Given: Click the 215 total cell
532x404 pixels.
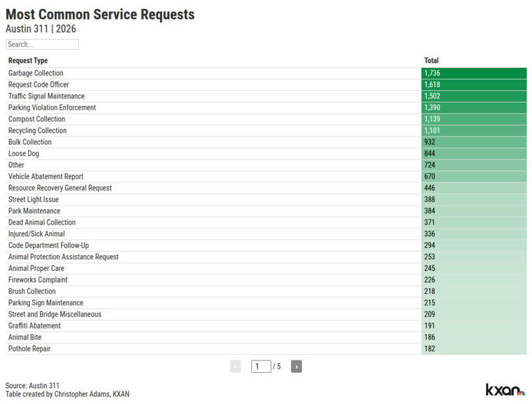Looking at the screenshot, I should pyautogui.click(x=474, y=303).
